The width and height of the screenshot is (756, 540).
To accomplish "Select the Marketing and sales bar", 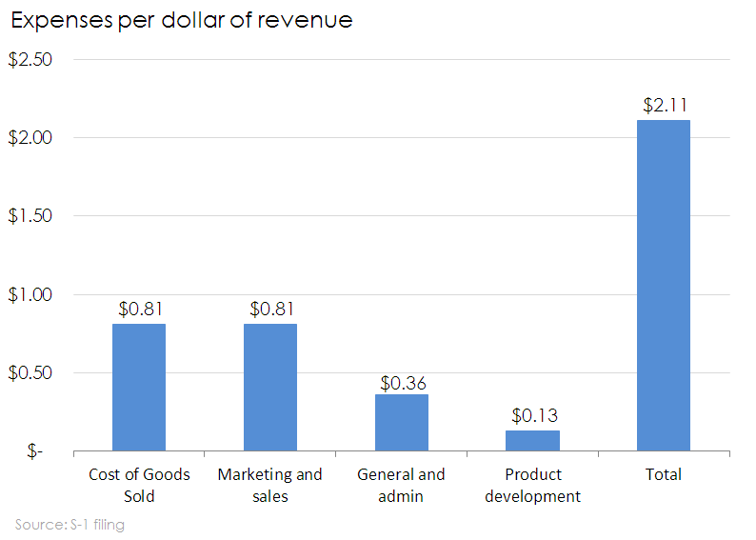I will 270,387.
